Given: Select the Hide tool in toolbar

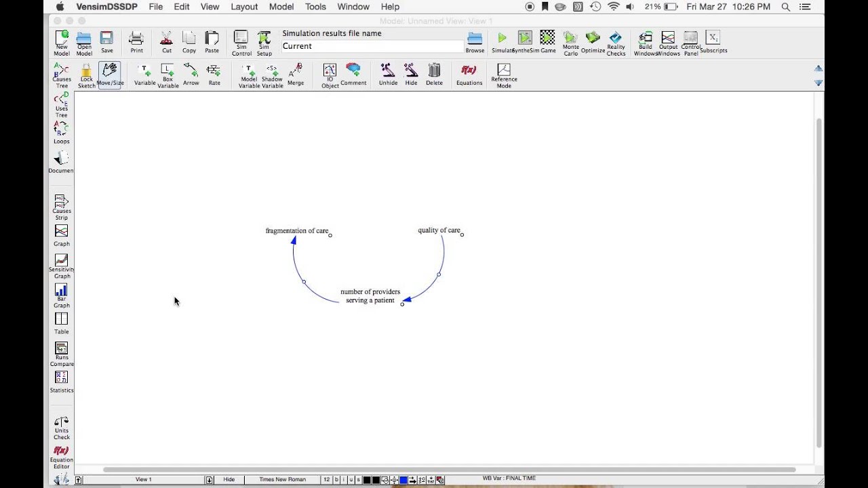Looking at the screenshot, I should coord(411,75).
